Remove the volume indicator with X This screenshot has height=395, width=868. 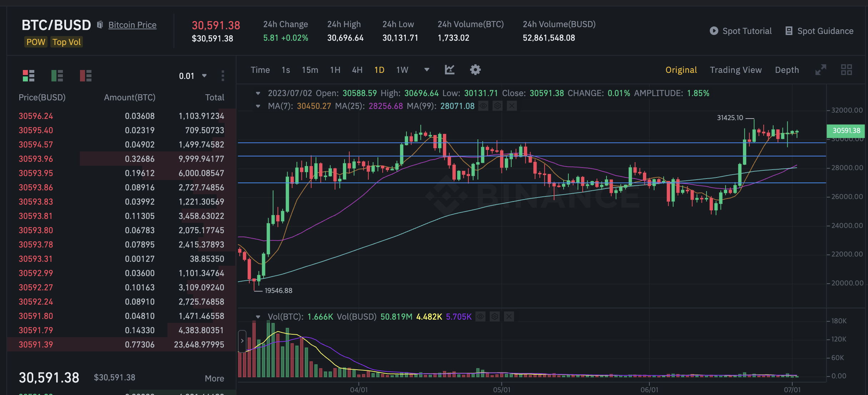[509, 316]
